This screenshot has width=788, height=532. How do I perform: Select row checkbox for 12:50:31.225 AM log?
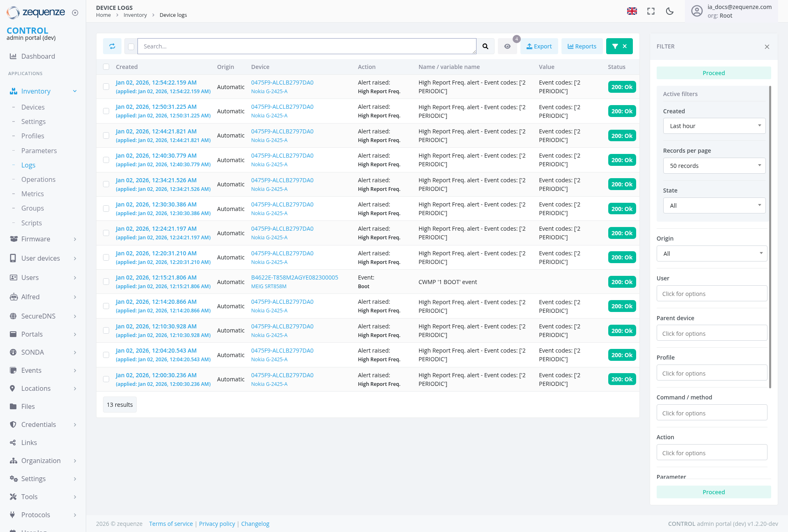[x=106, y=111]
